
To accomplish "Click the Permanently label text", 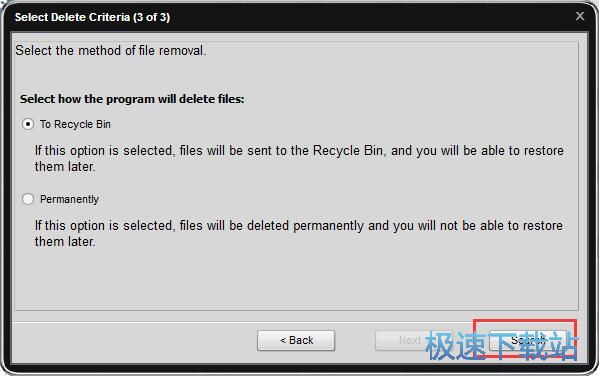I will click(x=70, y=199).
